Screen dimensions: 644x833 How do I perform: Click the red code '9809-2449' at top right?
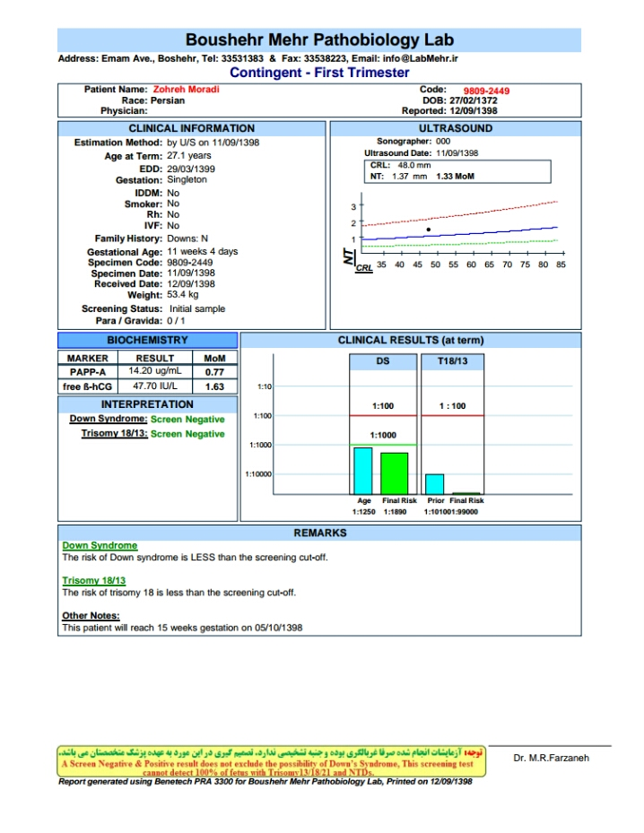486,91
